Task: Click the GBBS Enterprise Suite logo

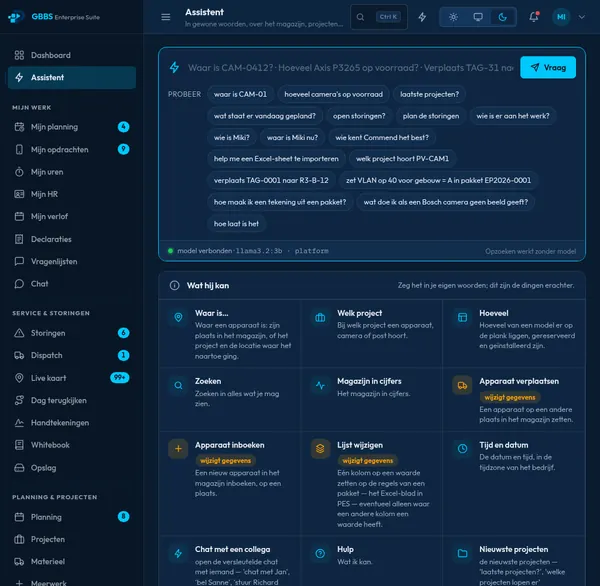Action: pyautogui.click(x=54, y=17)
